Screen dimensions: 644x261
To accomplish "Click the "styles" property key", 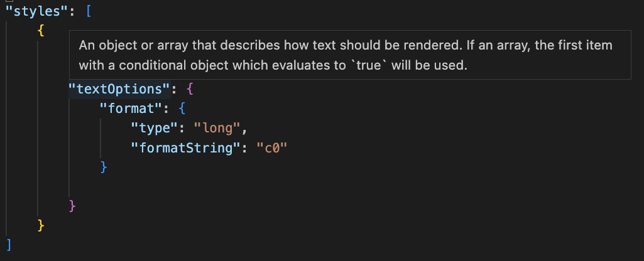I will tap(35, 11).
